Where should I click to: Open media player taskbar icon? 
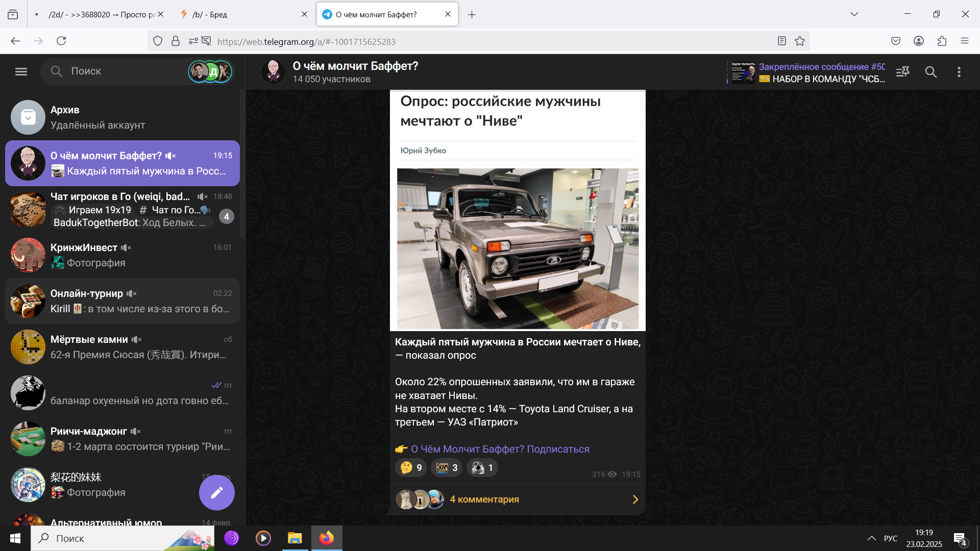tap(263, 538)
